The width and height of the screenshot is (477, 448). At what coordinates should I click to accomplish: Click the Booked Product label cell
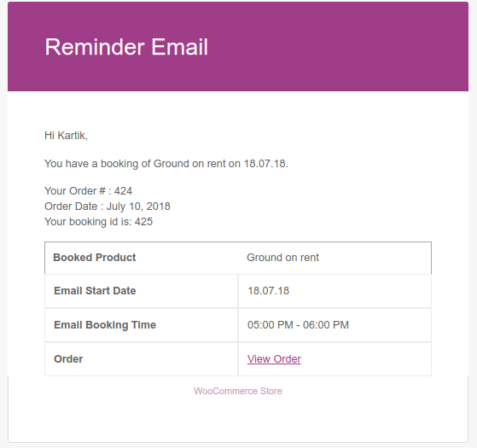coord(141,258)
